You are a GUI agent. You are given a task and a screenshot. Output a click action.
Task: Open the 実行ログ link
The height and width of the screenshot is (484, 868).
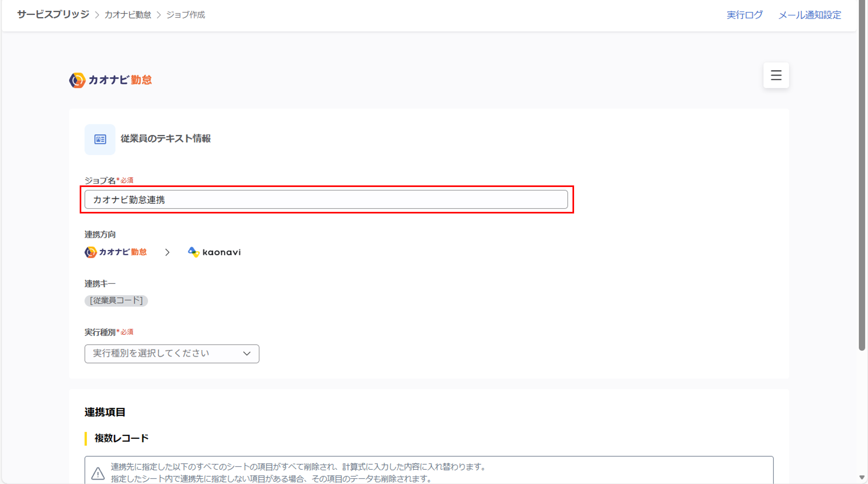click(744, 15)
